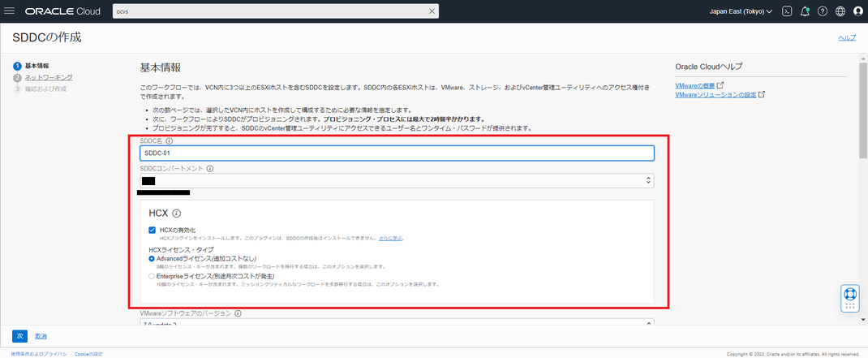
Task: Click info icon next to VMwareソフトウェアのバージョン
Action: tap(238, 313)
